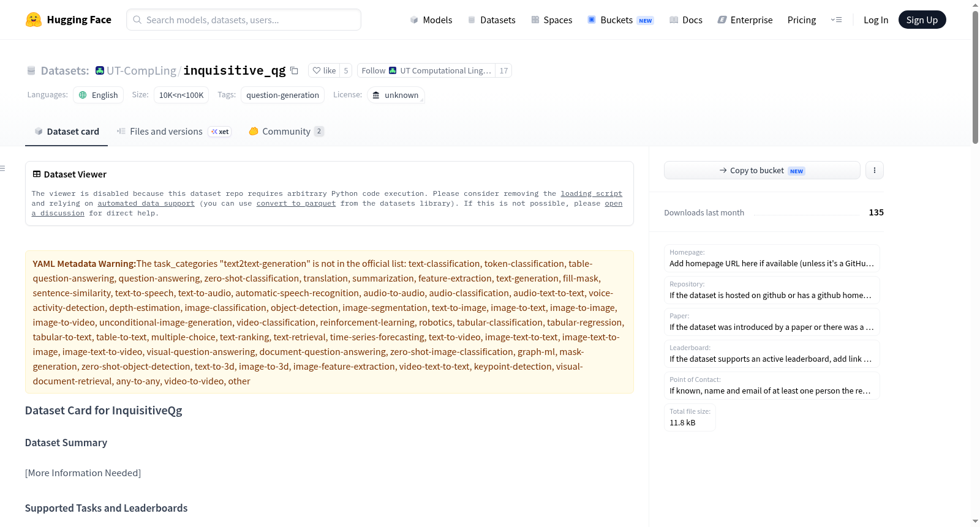Click the Log In link
The height and width of the screenshot is (527, 980).
coord(876,20)
